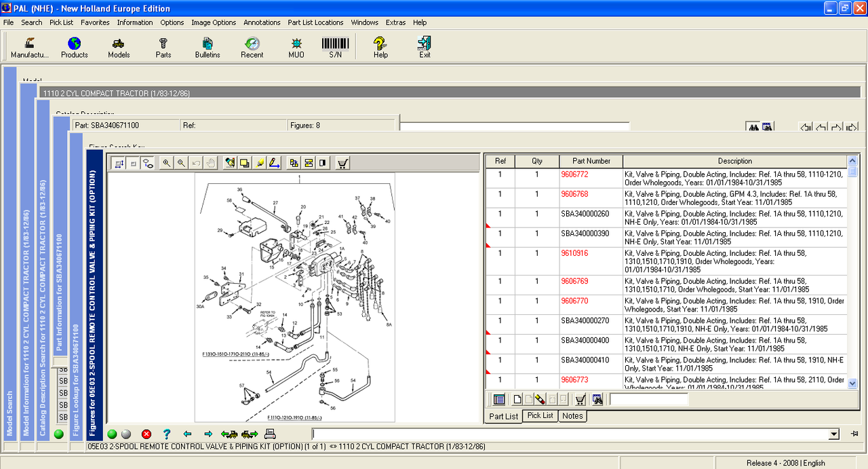Open the Bulletins toolbar icon
868x469 pixels.
(208, 47)
